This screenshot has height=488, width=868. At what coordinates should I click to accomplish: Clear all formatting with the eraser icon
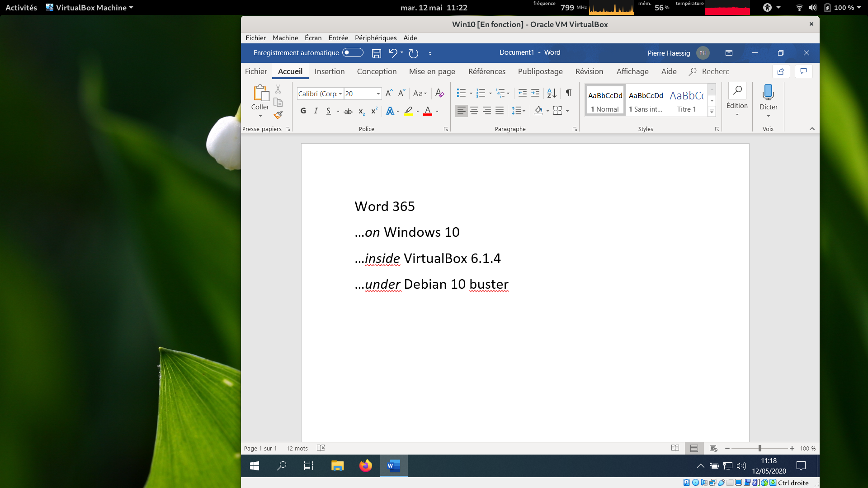point(440,93)
